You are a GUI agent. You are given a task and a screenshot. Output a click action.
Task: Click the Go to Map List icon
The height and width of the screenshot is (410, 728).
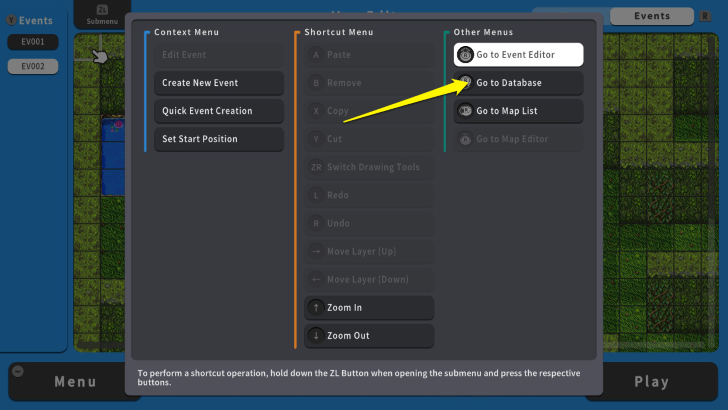pyautogui.click(x=465, y=111)
